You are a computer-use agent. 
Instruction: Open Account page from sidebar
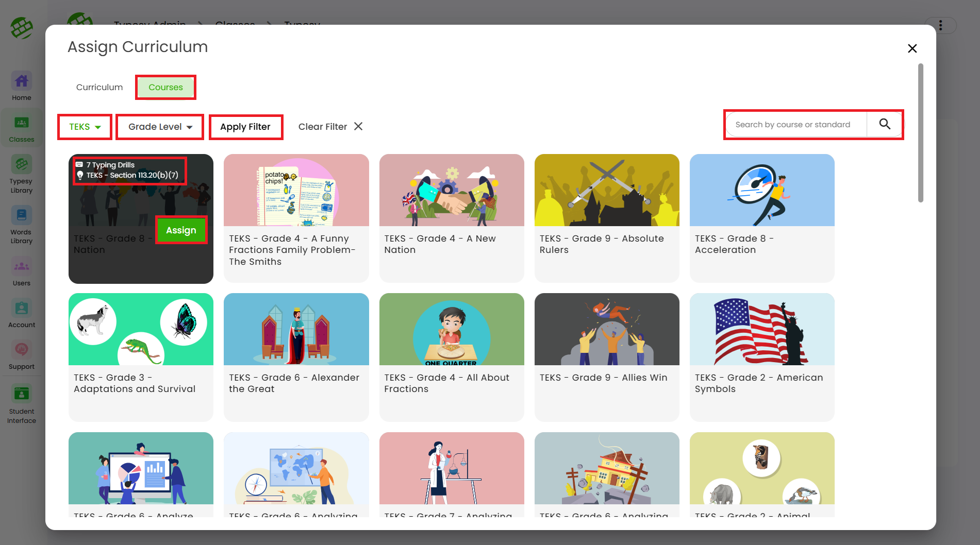click(x=22, y=314)
